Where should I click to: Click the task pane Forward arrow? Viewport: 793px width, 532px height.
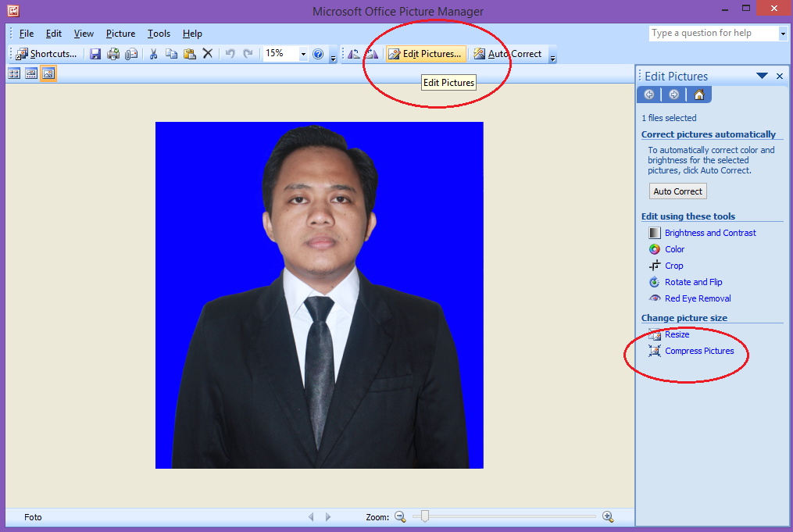673,95
